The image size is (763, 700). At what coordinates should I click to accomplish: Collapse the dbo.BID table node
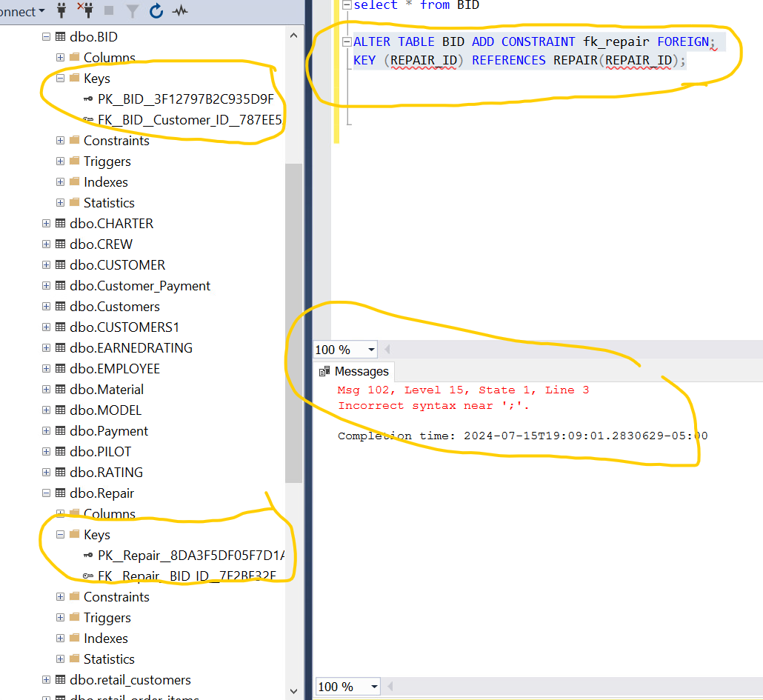pos(45,36)
